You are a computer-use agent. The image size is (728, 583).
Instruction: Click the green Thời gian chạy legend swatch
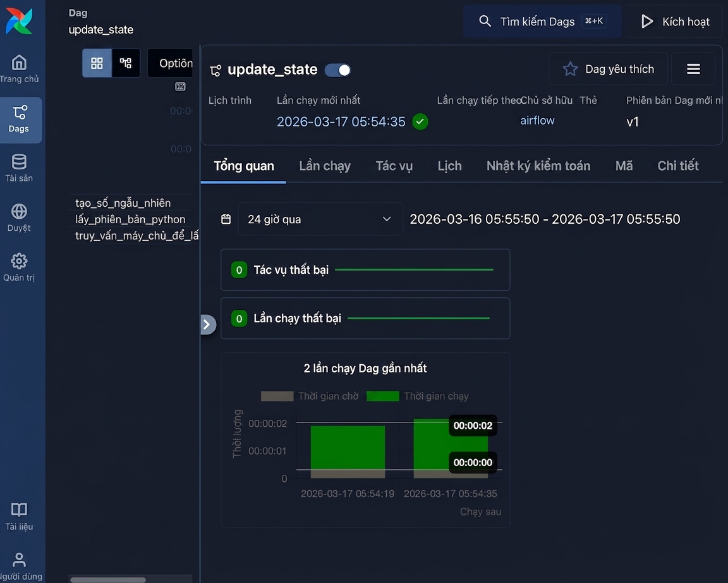[x=382, y=396]
